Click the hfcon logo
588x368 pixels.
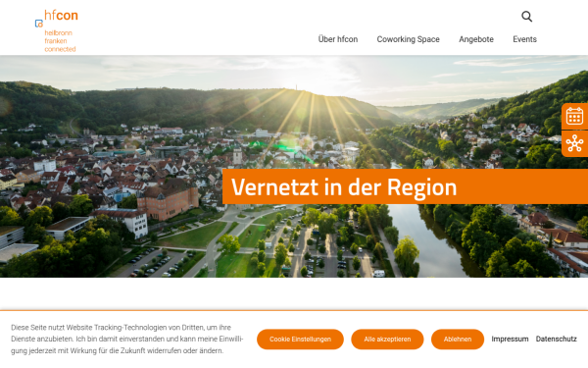tap(57, 30)
